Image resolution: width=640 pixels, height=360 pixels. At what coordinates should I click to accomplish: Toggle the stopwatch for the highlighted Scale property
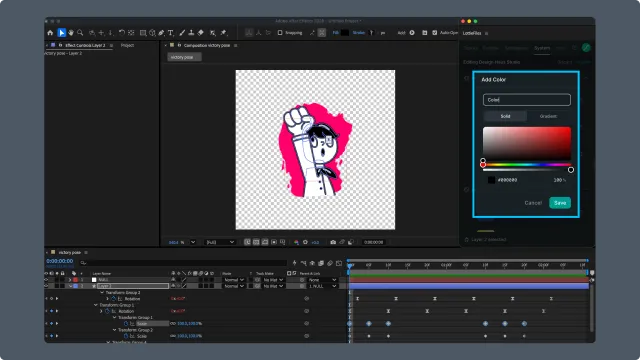(x=126, y=323)
